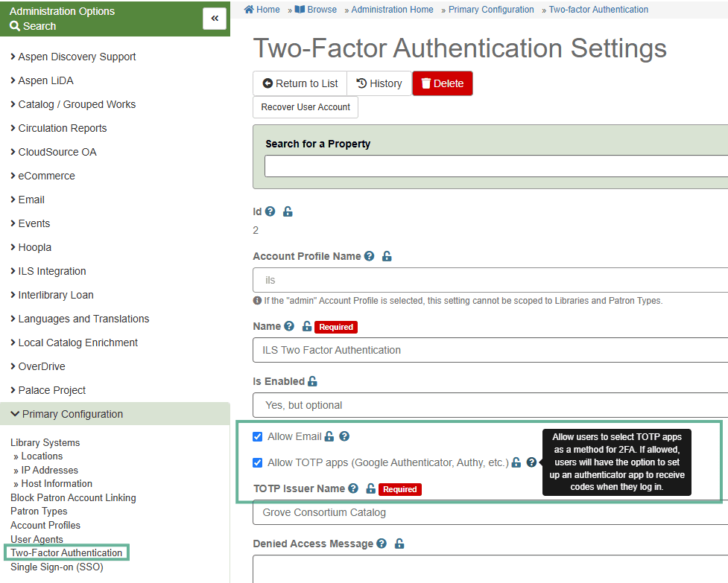Expand Palace Project section
This screenshot has width=728, height=583.
pos(48,390)
